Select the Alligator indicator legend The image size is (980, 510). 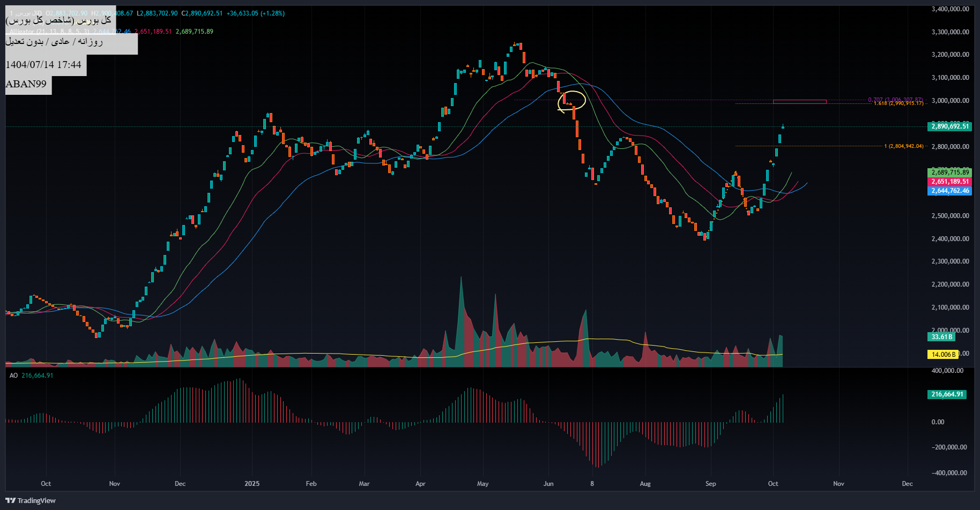48,32
